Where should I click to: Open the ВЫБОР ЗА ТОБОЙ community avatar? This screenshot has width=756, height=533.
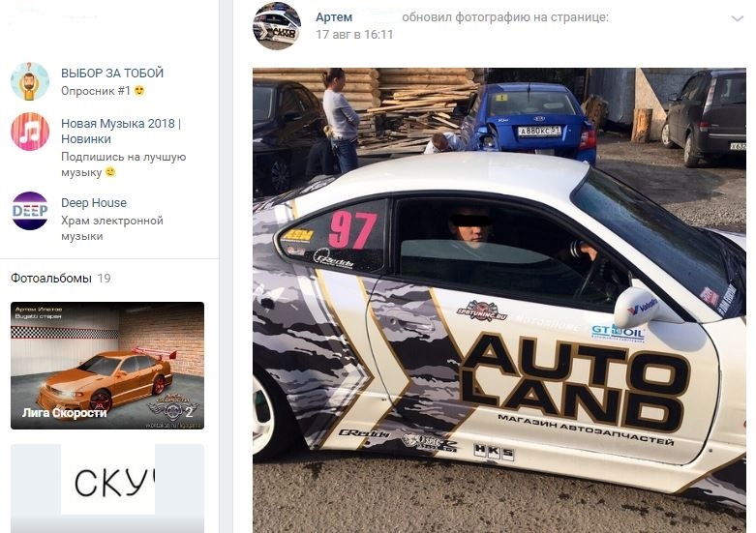click(x=30, y=81)
